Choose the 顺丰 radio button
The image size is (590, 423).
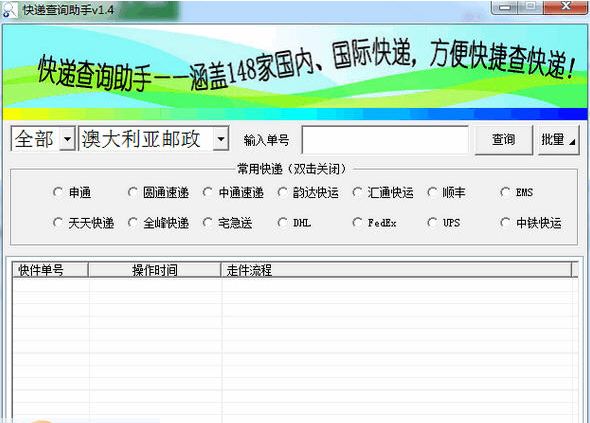(432, 192)
